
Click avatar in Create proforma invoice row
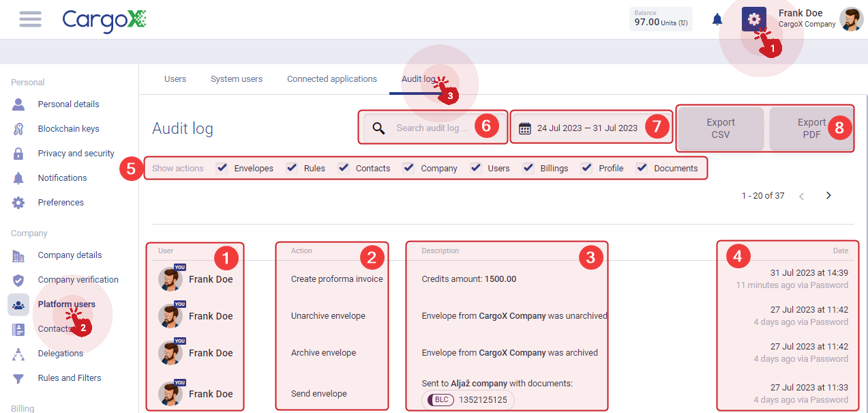point(170,279)
